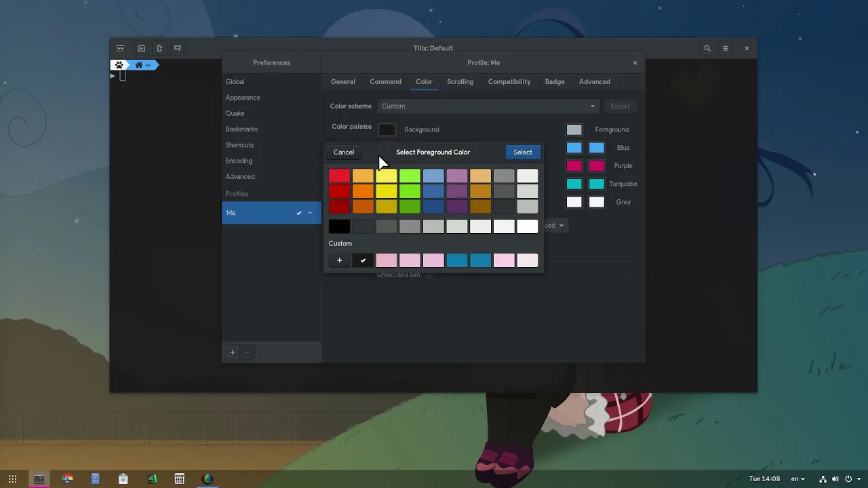Open the Tilix session sidebar icon
868x488 pixels.
click(x=120, y=48)
